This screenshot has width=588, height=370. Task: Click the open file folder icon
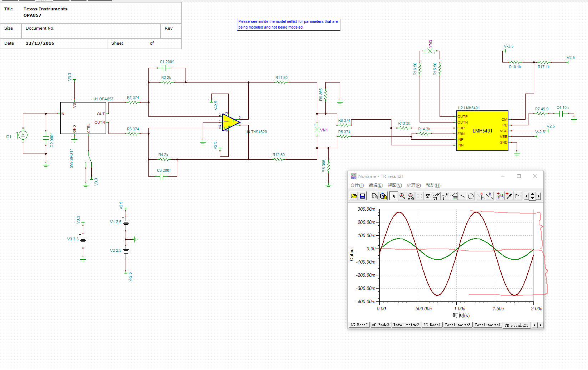click(354, 196)
